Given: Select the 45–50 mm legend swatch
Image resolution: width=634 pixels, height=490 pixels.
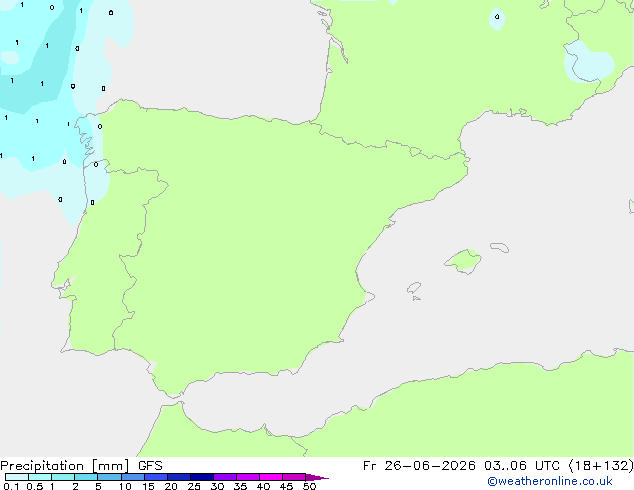Looking at the screenshot, I should [x=294, y=477].
